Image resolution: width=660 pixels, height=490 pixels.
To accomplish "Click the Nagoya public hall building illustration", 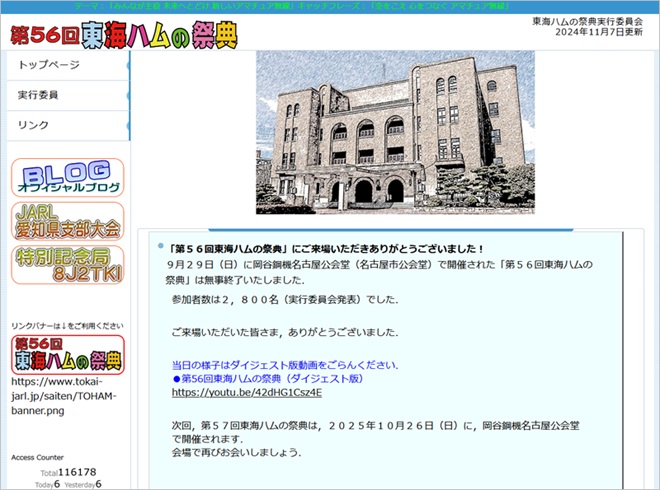I will point(395,132).
